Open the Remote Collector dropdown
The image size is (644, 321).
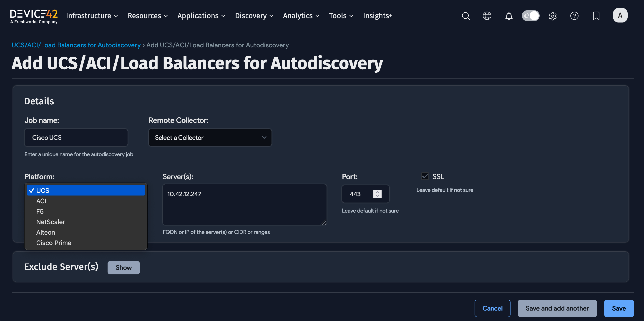[210, 138]
